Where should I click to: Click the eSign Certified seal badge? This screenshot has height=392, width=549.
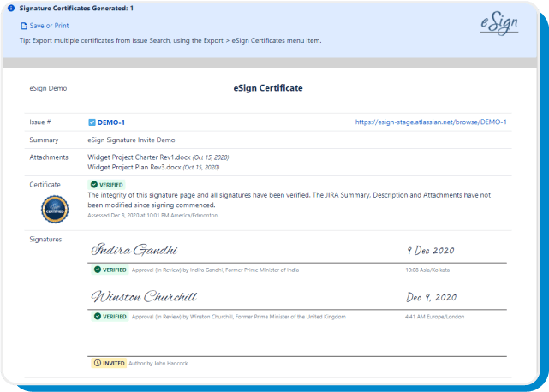[55, 210]
